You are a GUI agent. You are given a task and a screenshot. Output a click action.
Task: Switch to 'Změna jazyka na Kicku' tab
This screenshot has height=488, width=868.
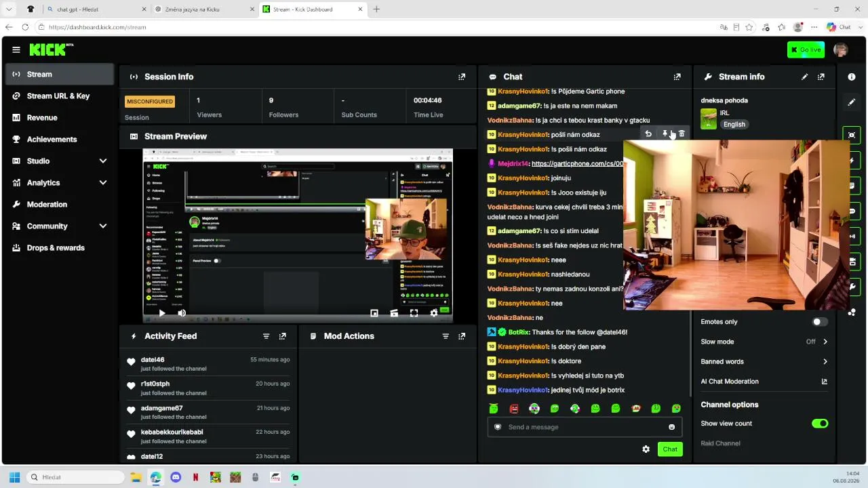203,9
